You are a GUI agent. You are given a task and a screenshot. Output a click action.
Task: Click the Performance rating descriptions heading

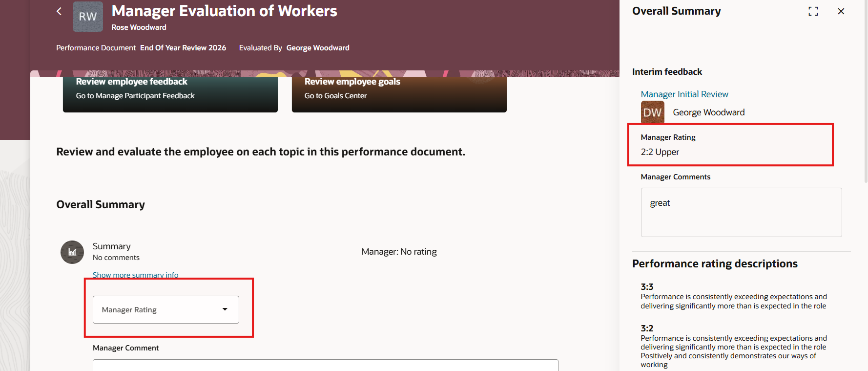pyautogui.click(x=715, y=264)
